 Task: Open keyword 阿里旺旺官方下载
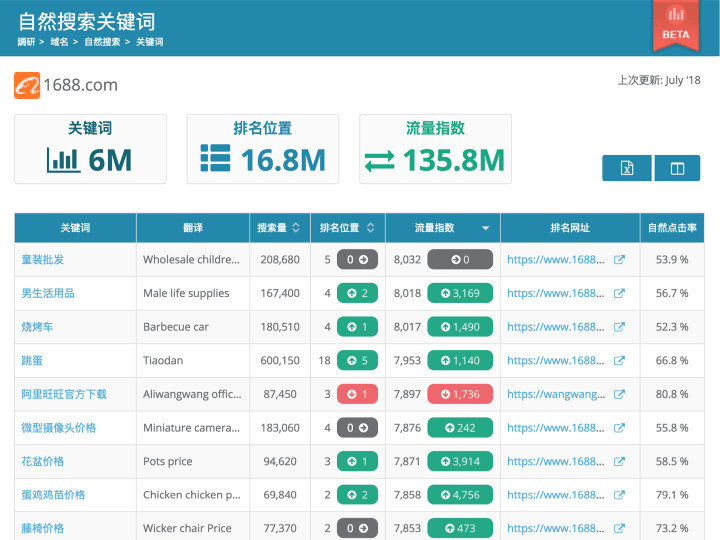tap(64, 394)
